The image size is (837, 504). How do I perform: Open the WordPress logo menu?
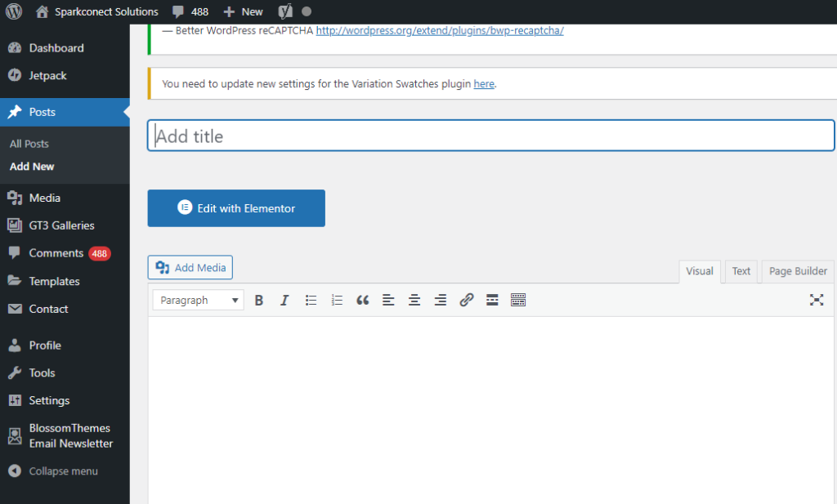[14, 11]
